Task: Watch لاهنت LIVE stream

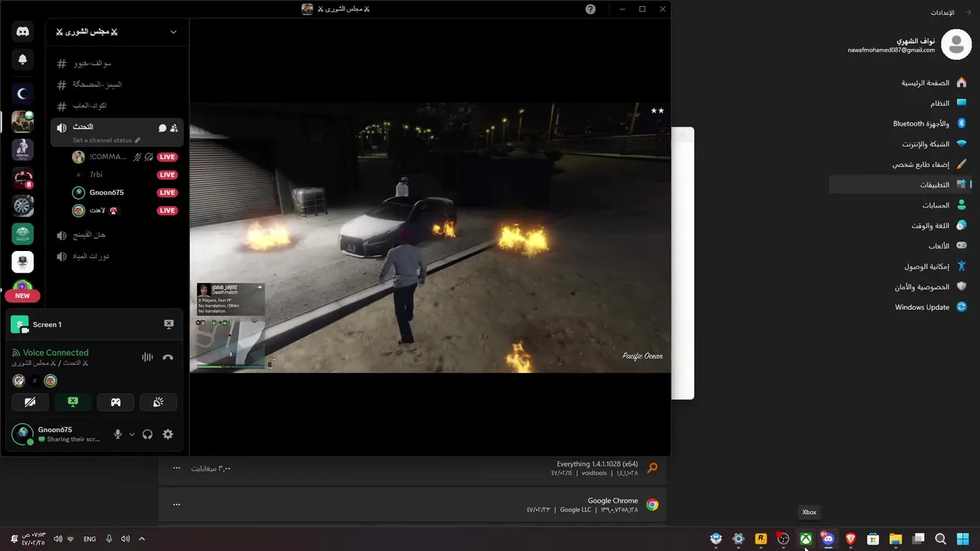Action: (x=167, y=210)
